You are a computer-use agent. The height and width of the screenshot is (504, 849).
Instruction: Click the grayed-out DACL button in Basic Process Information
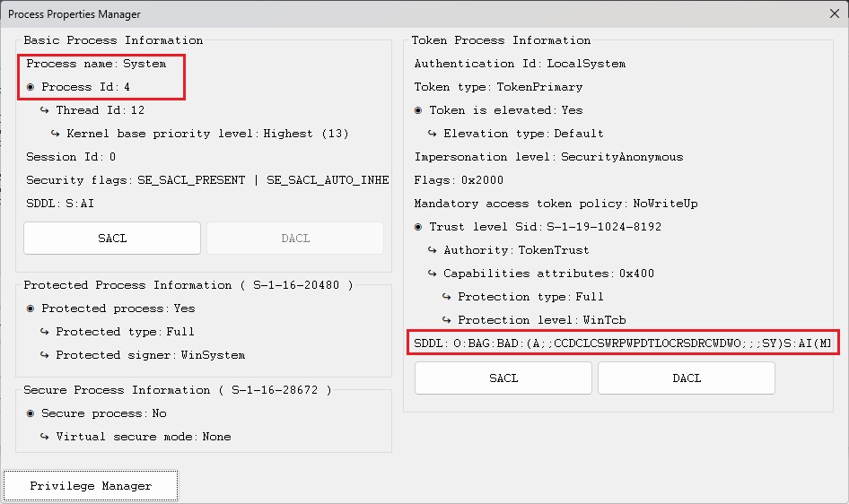(295, 239)
